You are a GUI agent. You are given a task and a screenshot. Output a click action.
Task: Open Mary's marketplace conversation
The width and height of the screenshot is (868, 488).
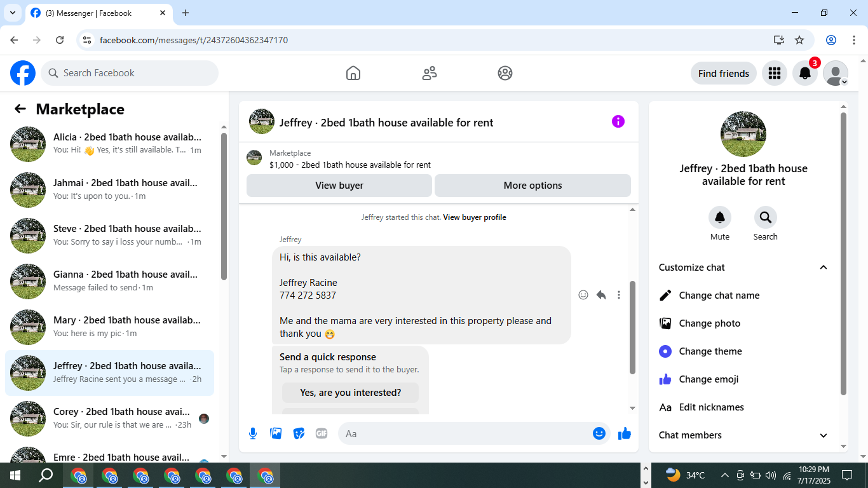click(x=109, y=327)
